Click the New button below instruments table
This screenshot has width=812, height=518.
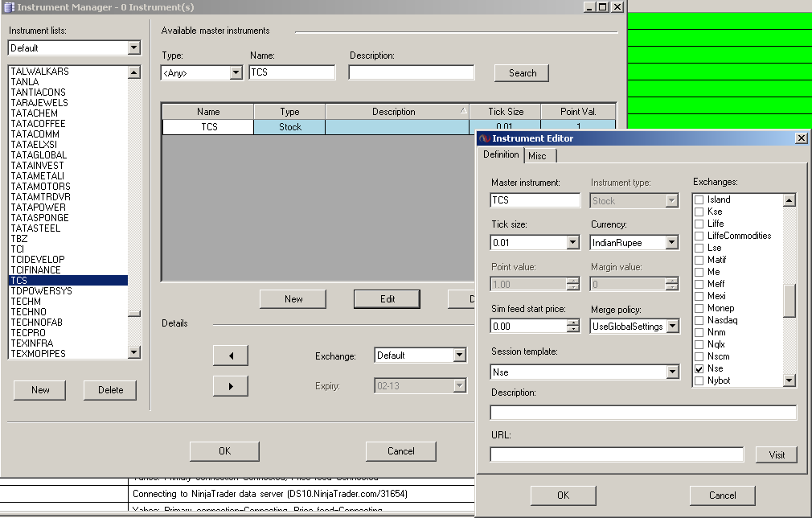pos(293,299)
